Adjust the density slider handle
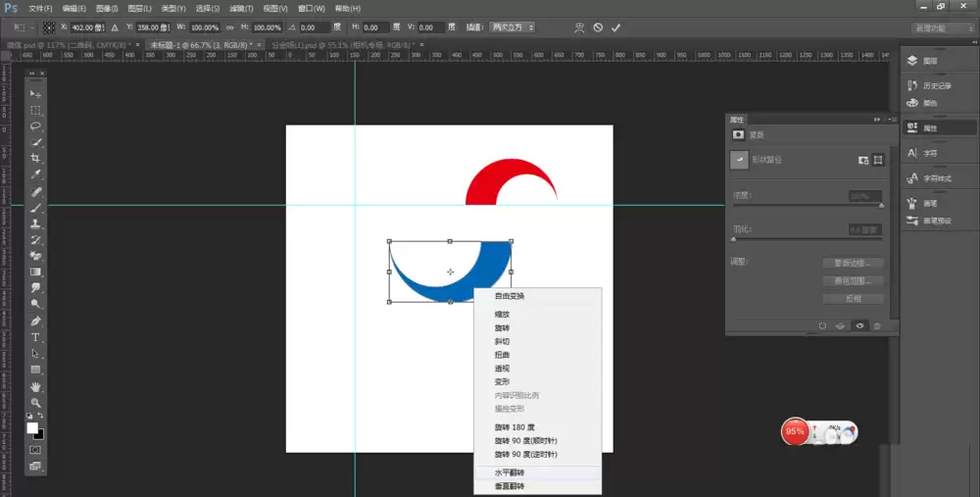 coord(882,205)
